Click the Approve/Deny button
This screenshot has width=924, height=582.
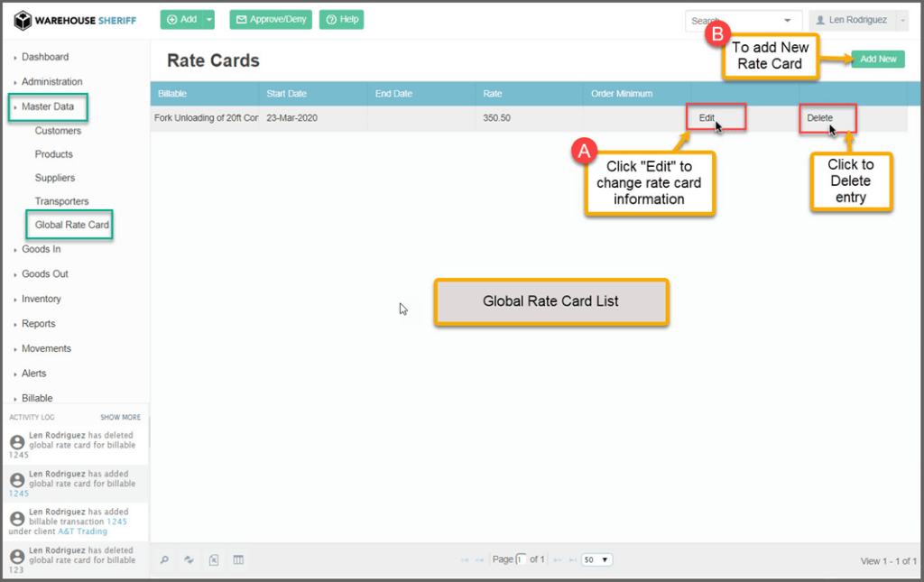click(271, 20)
